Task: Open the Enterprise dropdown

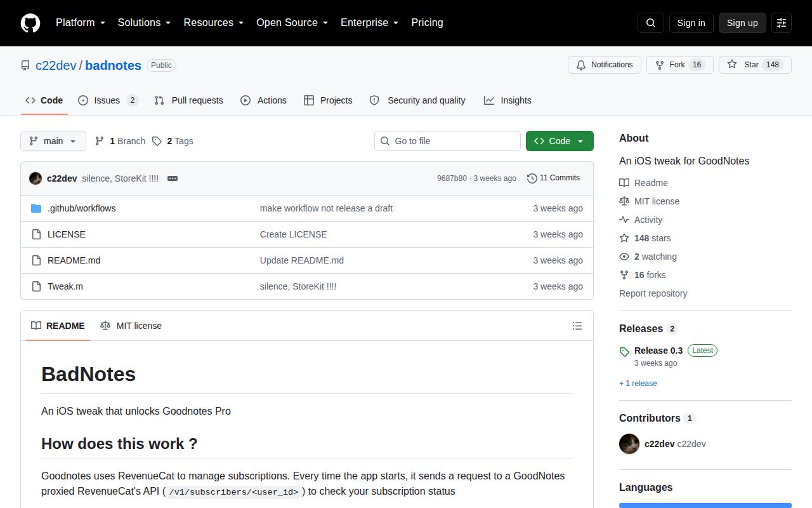Action: [369, 23]
